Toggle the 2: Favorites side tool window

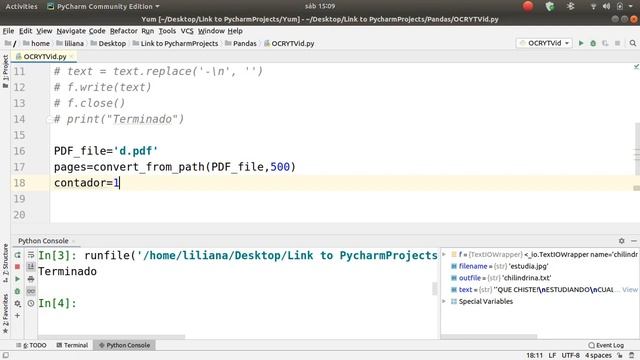pyautogui.click(x=5, y=313)
